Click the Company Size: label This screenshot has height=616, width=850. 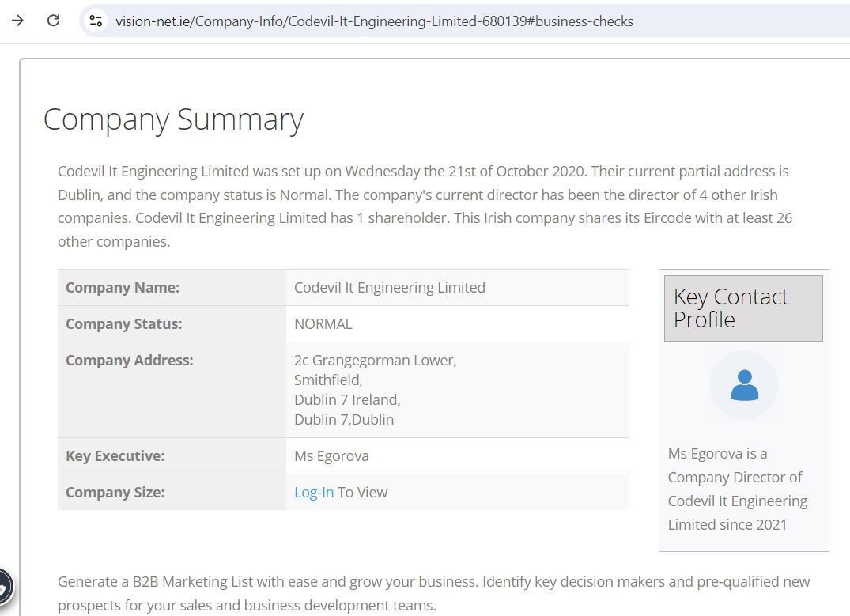point(115,493)
